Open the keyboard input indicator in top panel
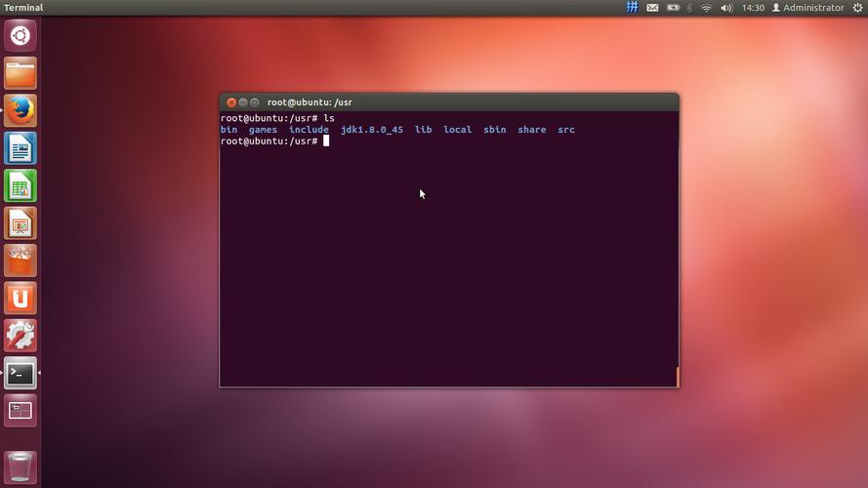The height and width of the screenshot is (488, 868). (632, 7)
